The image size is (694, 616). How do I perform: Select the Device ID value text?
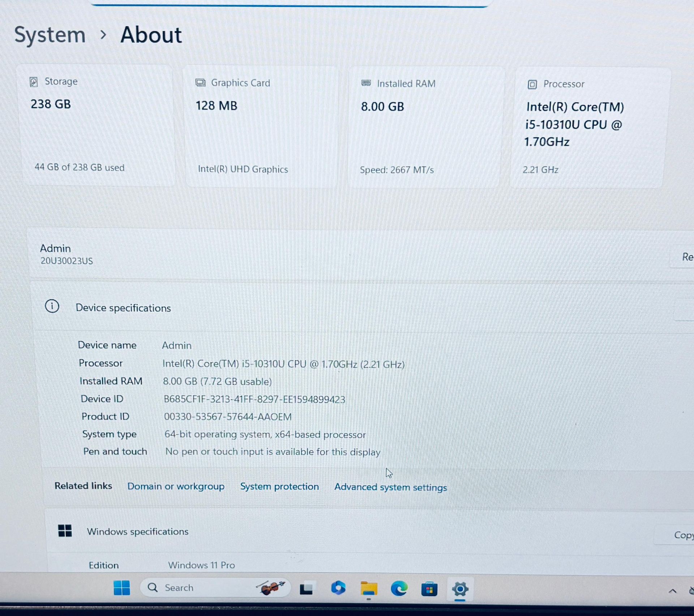coord(254,399)
